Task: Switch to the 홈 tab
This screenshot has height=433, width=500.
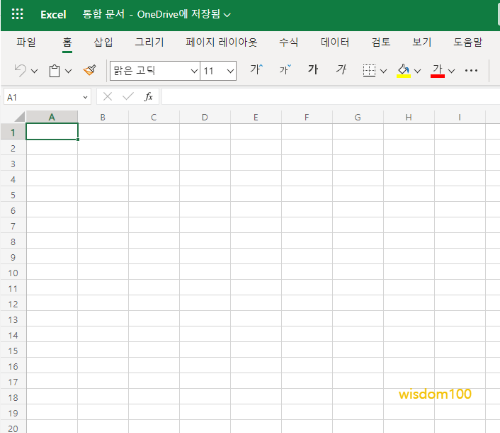Action: 67,42
